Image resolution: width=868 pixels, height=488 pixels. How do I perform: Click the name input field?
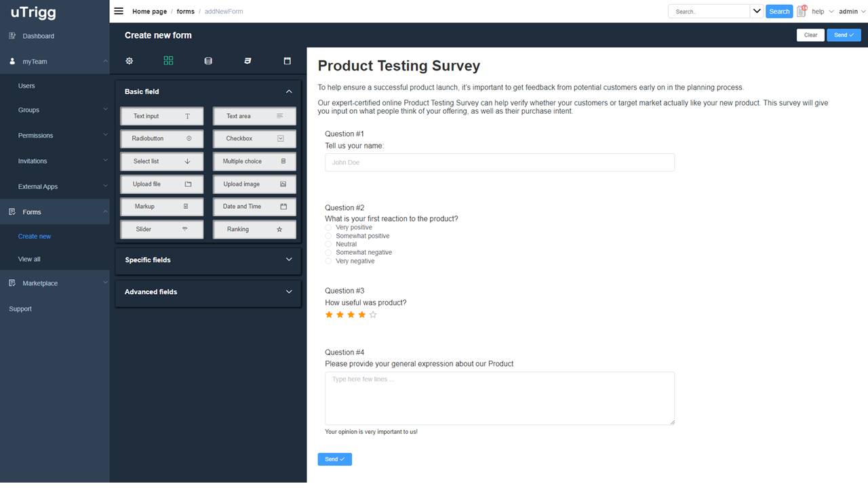499,162
